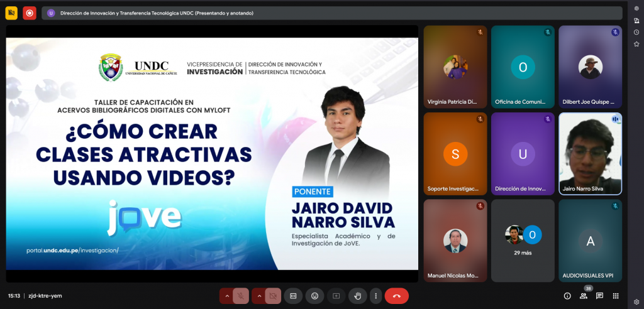This screenshot has width=644, height=309.
Task: Expand camera video settings arrow
Action: [258, 296]
